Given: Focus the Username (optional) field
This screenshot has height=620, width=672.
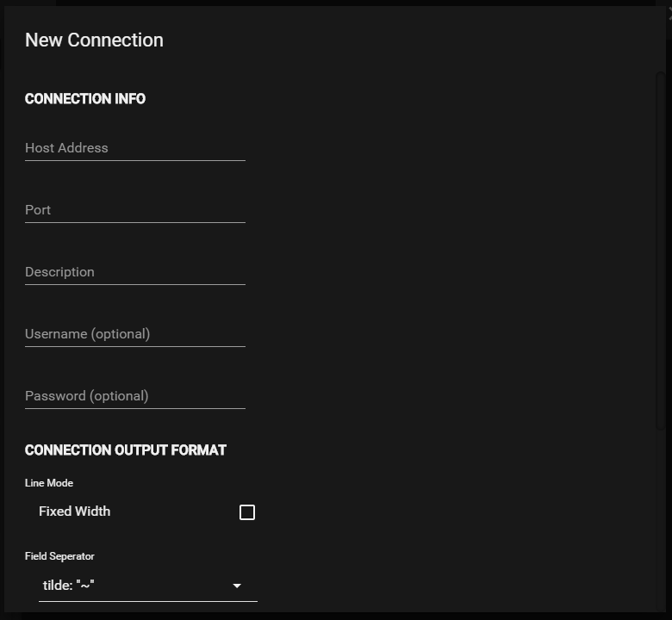Looking at the screenshot, I should point(135,334).
